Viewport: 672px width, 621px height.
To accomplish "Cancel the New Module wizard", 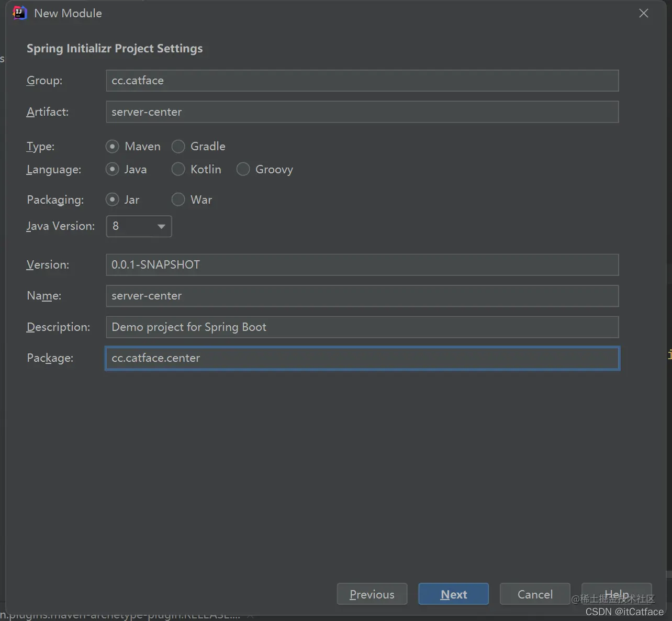I will point(535,594).
